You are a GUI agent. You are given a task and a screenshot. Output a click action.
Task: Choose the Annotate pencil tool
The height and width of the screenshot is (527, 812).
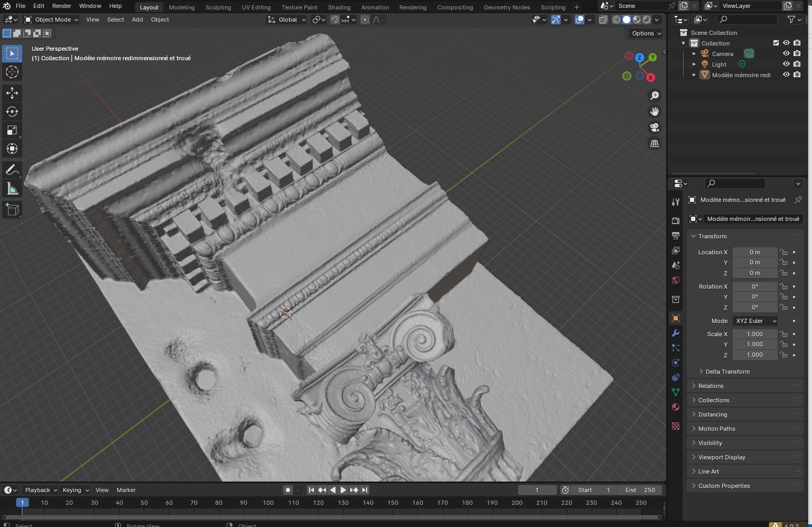click(12, 170)
